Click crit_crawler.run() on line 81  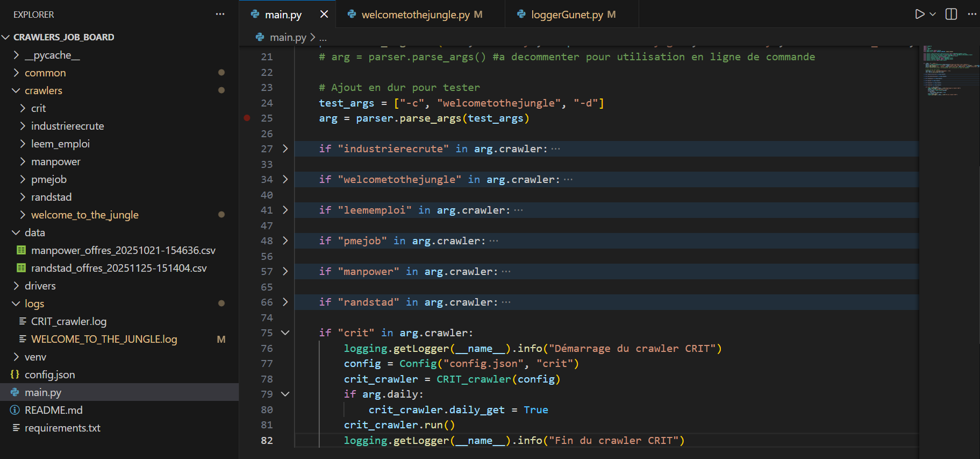(x=399, y=425)
